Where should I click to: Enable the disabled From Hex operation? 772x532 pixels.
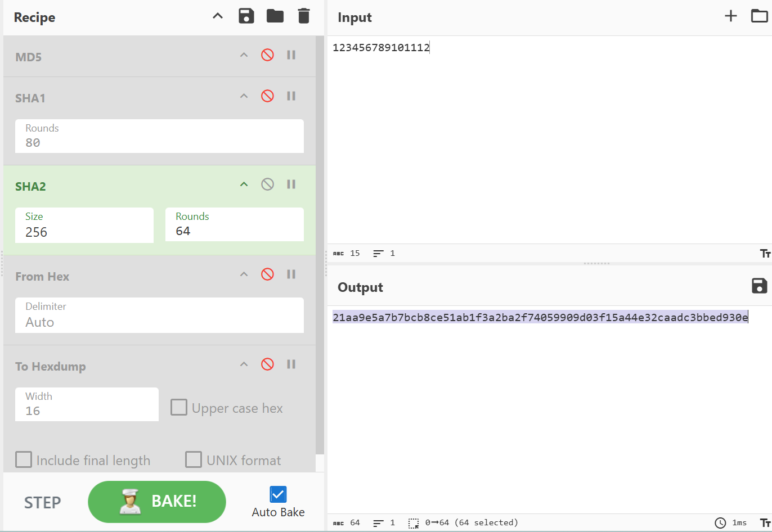267,274
